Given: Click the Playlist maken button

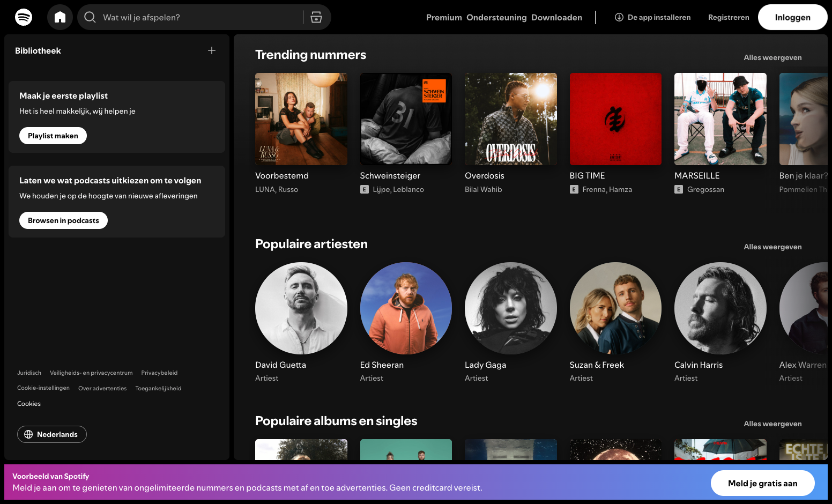Looking at the screenshot, I should 53,136.
